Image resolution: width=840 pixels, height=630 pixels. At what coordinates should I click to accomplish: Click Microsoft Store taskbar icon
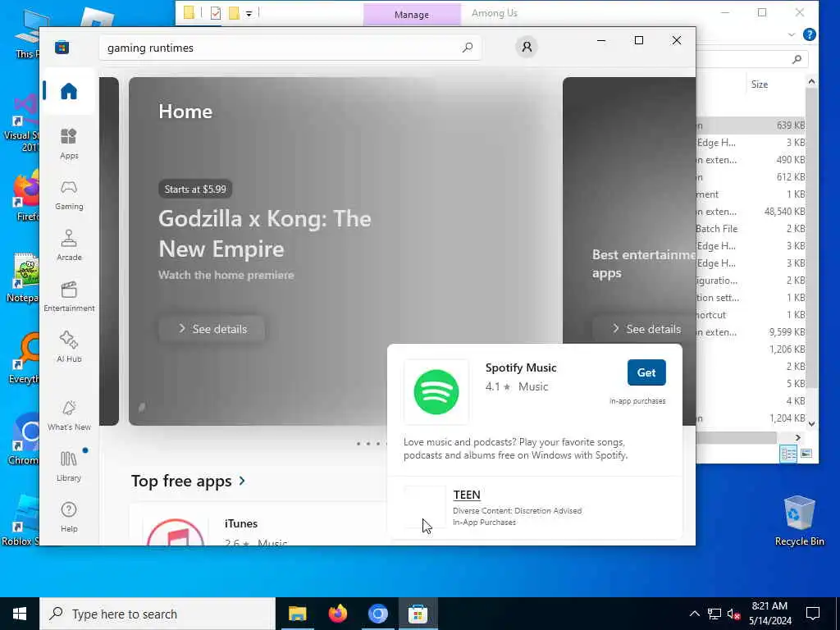[418, 614]
